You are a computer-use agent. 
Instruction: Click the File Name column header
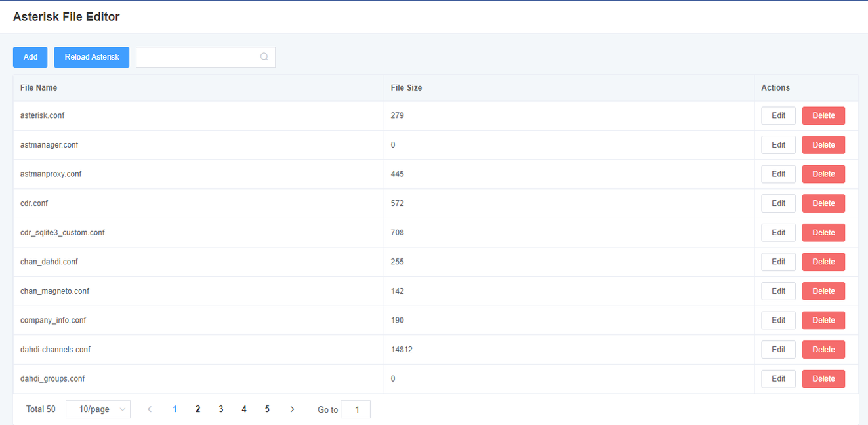point(39,88)
